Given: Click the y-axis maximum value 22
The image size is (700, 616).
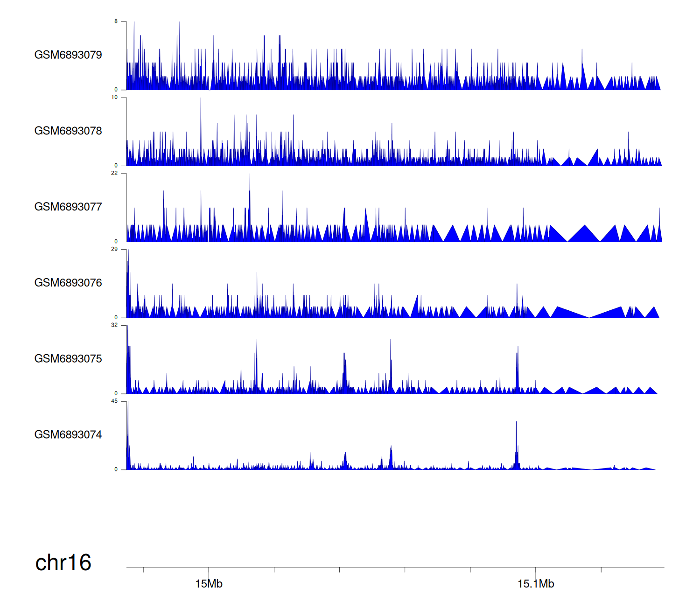Looking at the screenshot, I should pyautogui.click(x=115, y=174).
